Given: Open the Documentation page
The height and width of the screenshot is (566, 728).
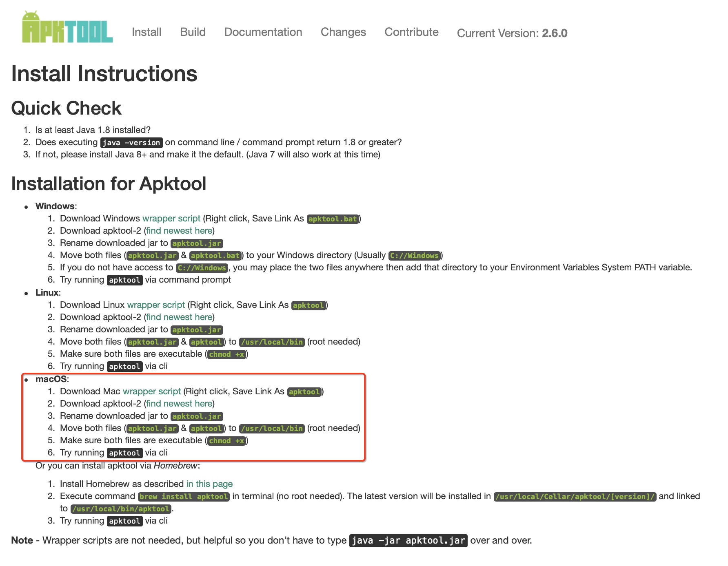Looking at the screenshot, I should (x=263, y=32).
